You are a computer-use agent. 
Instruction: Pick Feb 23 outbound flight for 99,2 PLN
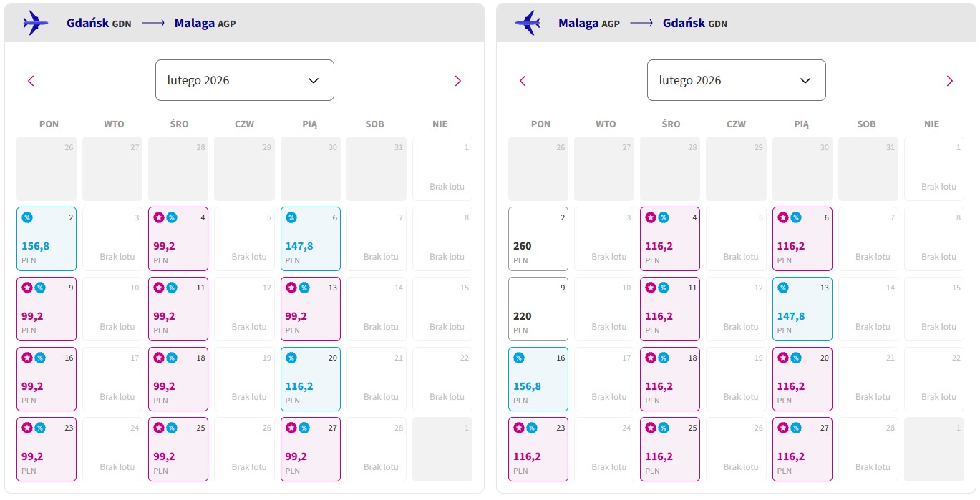pos(47,449)
